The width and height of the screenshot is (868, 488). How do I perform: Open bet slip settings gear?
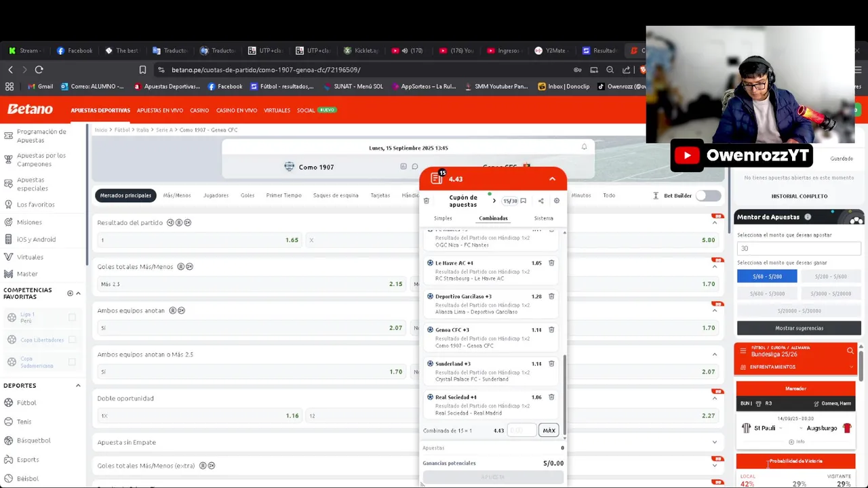point(557,201)
